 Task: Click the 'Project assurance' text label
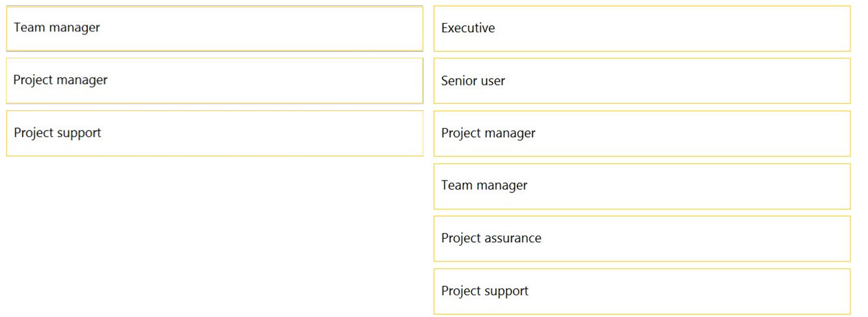tap(491, 238)
